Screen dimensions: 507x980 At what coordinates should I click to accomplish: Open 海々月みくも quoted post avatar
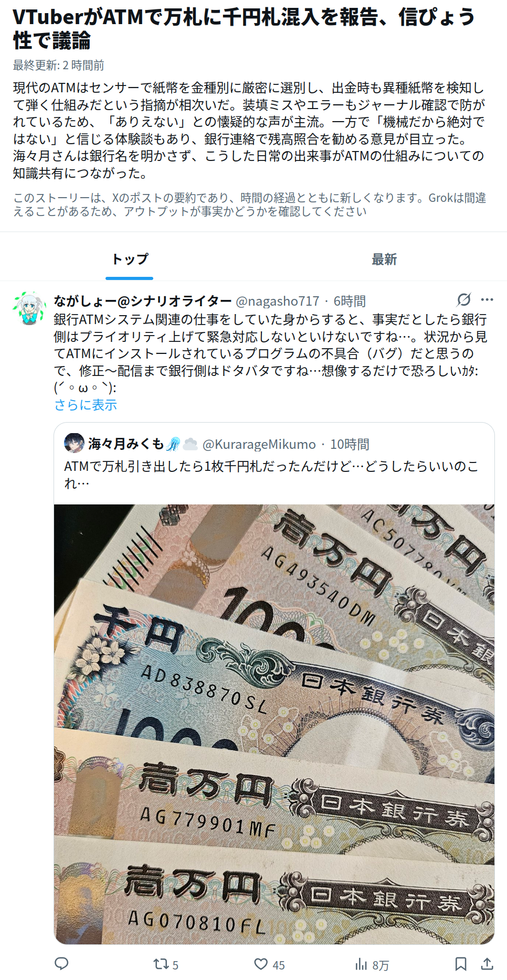tap(74, 444)
